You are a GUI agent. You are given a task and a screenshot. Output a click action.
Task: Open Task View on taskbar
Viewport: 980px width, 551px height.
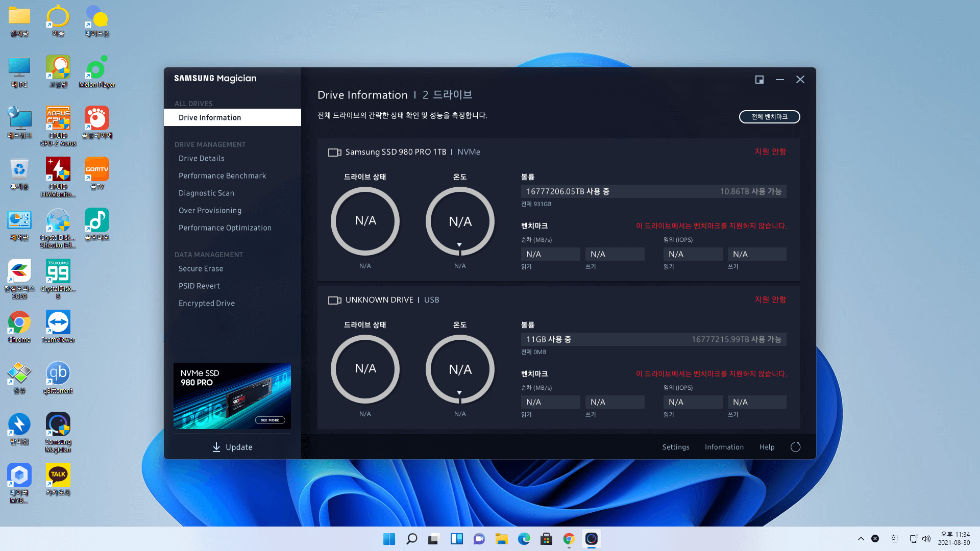tap(434, 539)
